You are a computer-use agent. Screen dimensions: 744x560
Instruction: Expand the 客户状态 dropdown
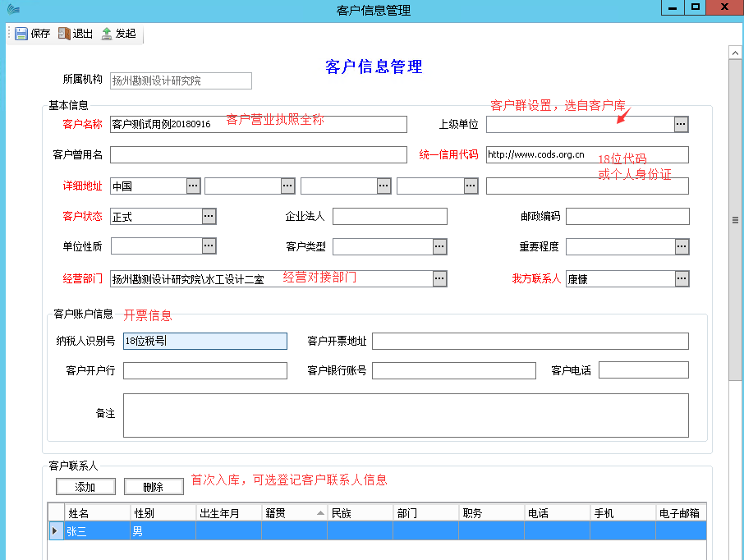(209, 217)
